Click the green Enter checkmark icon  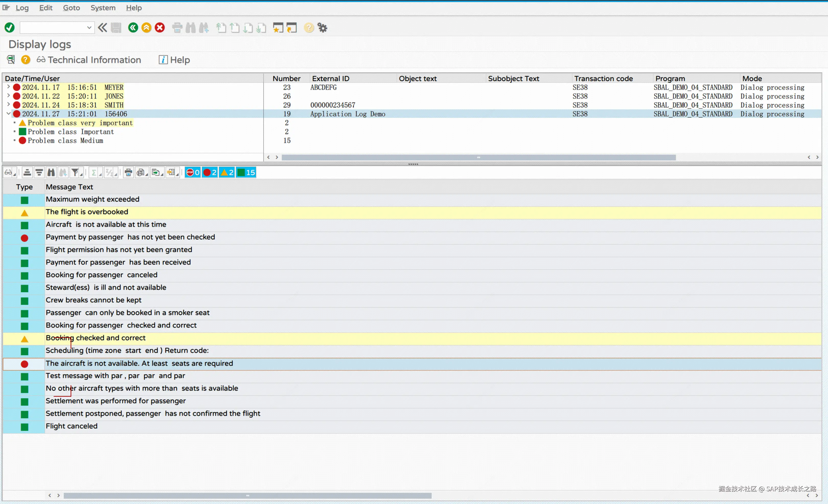[x=9, y=28]
